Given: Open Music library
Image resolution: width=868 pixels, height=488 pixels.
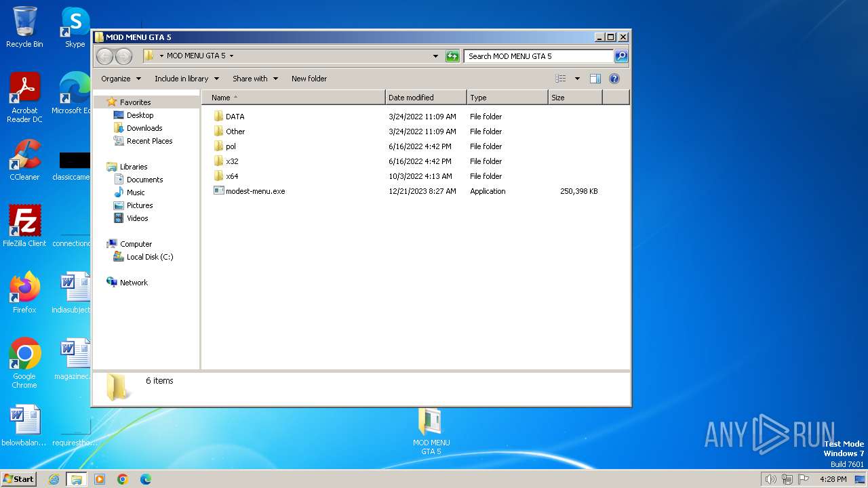Looking at the screenshot, I should tap(136, 192).
